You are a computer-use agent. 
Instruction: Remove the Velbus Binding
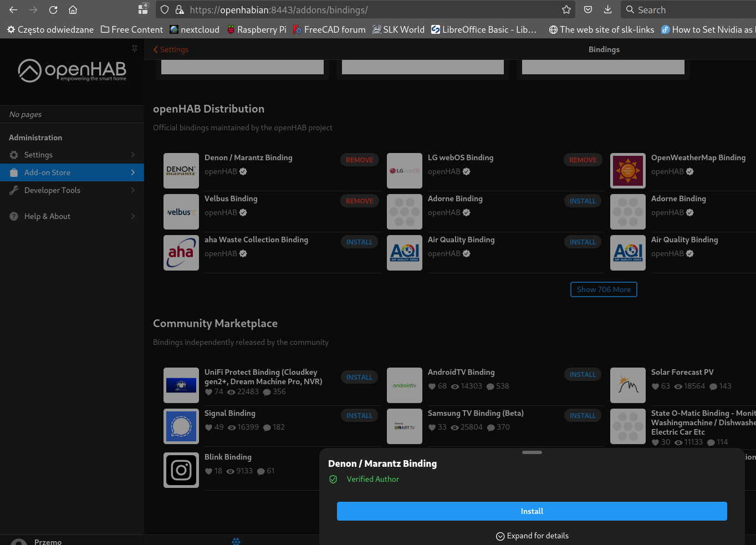pos(360,201)
